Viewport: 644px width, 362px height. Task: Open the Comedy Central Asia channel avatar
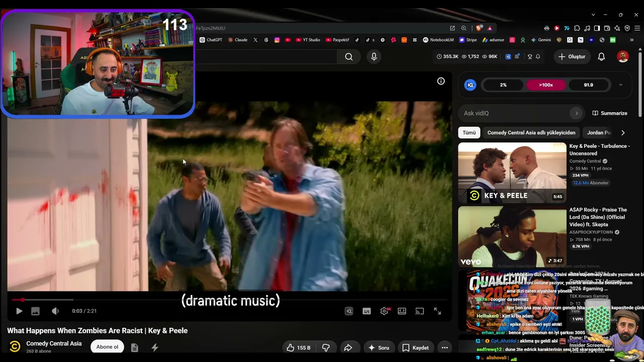coord(15,346)
